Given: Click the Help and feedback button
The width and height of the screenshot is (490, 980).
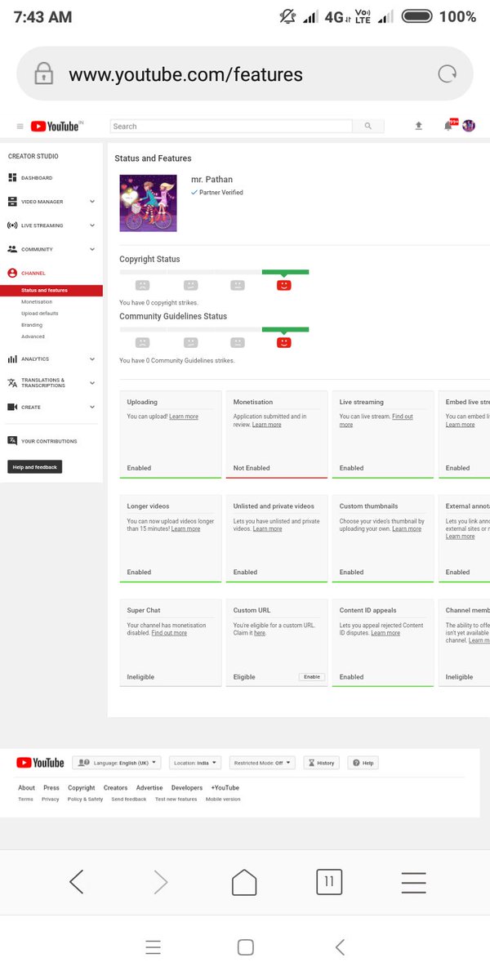Looking at the screenshot, I should point(35,467).
